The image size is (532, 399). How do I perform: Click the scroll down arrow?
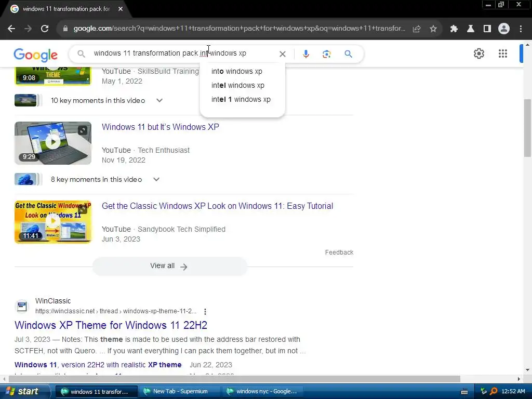click(527, 370)
